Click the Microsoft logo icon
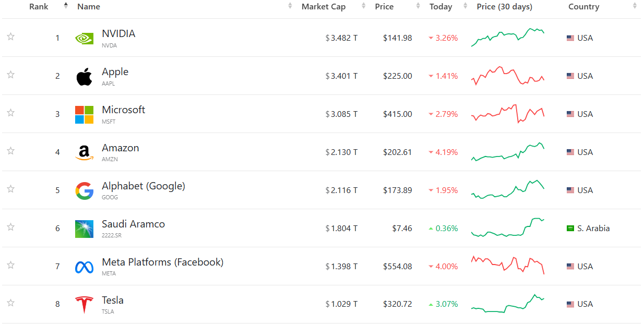This screenshot has height=324, width=644. coord(84,114)
